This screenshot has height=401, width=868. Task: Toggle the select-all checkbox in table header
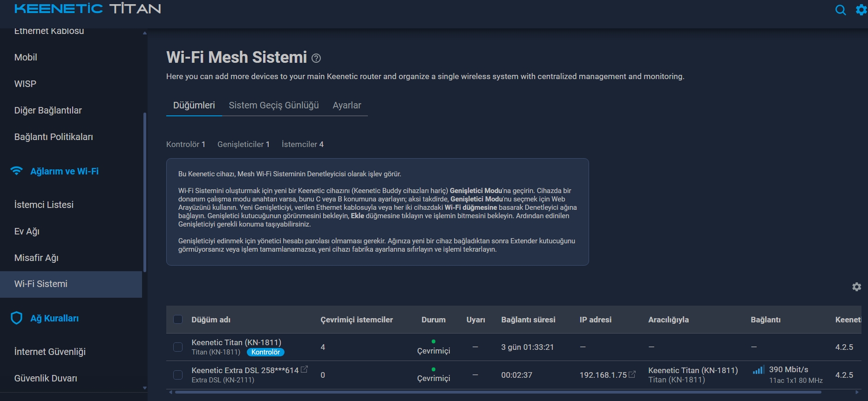178,319
